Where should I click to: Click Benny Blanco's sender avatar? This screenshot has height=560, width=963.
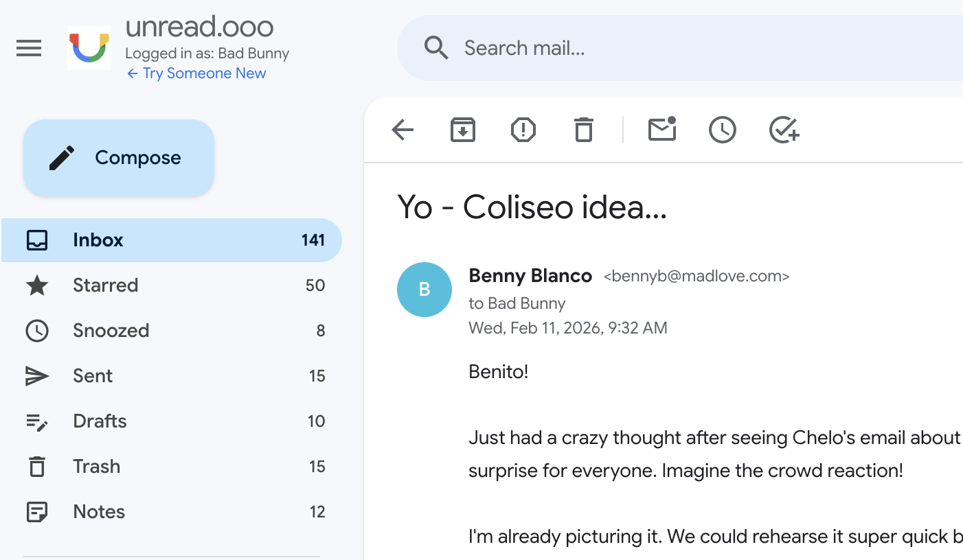click(424, 290)
